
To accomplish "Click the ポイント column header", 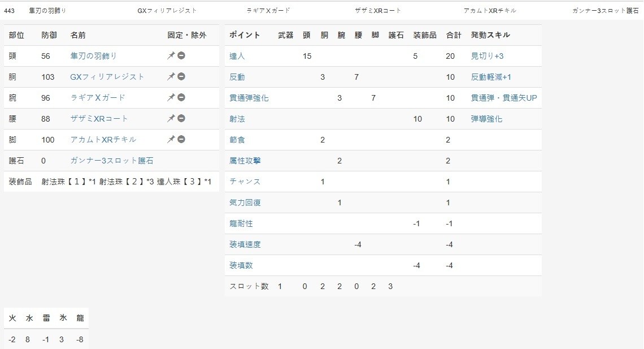I will (245, 35).
